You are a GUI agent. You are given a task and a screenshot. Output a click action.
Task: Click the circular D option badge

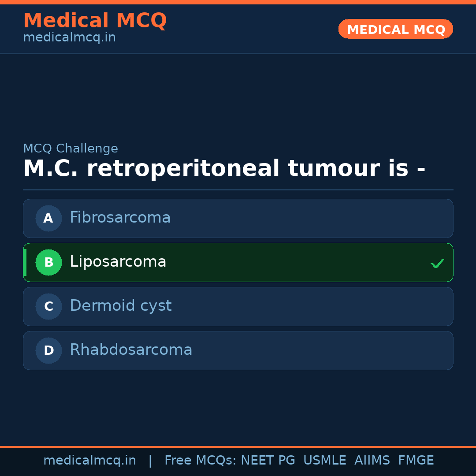click(x=48, y=350)
